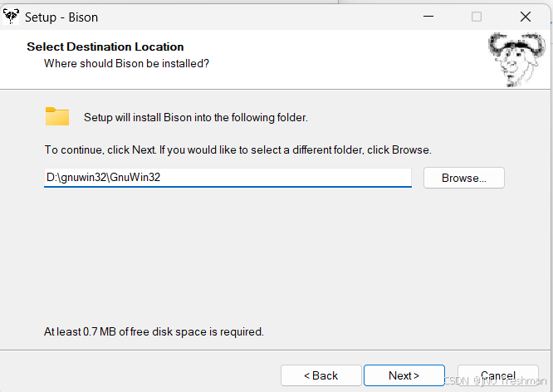
Task: Cancel the Bison setup
Action: [498, 375]
